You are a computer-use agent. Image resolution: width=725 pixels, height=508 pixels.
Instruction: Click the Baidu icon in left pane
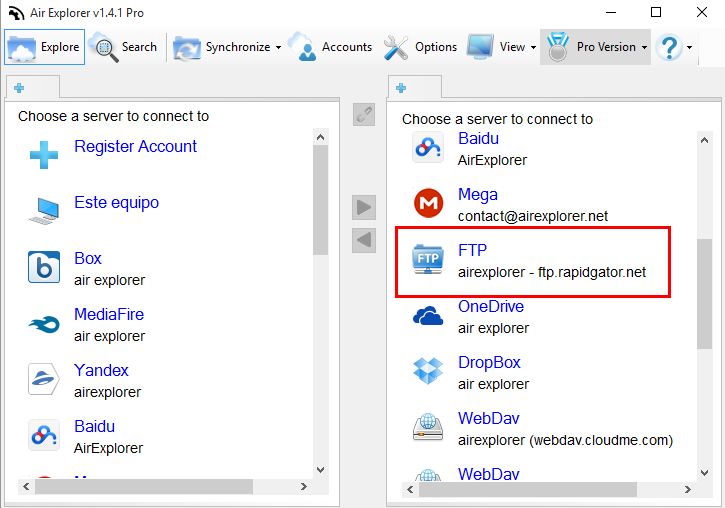[44, 435]
